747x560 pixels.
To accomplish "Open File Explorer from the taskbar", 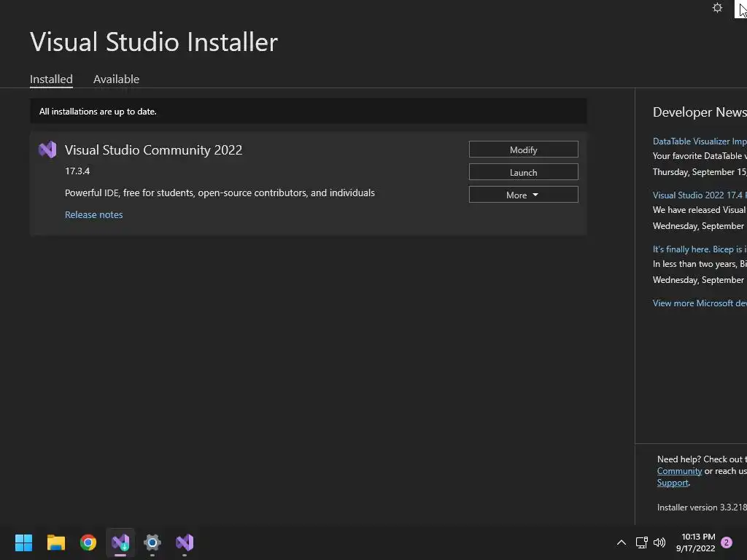I will pos(55,542).
